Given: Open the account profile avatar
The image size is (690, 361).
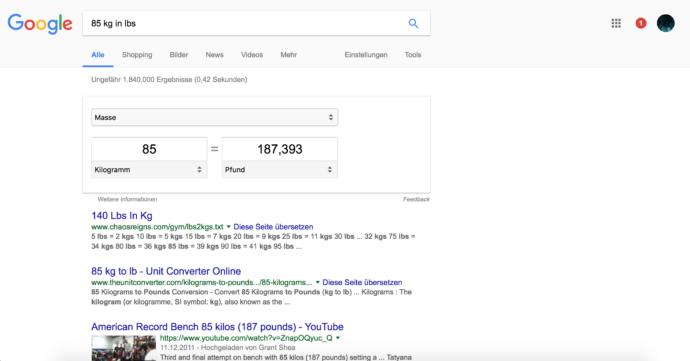Looking at the screenshot, I should 665,23.
